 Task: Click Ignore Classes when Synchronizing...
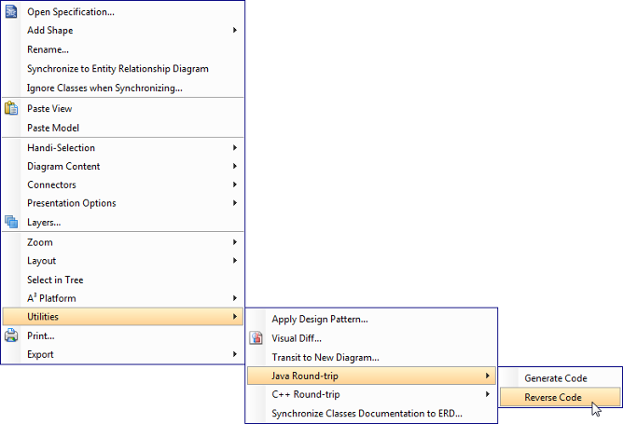tap(123, 88)
